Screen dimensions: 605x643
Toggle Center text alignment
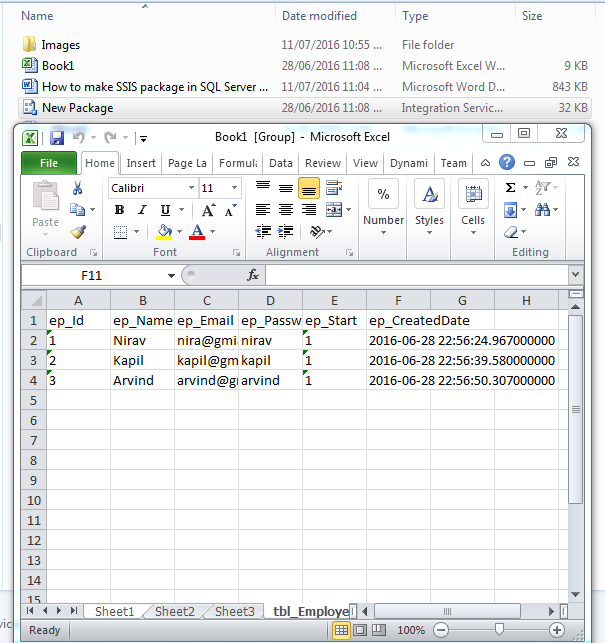coord(286,210)
